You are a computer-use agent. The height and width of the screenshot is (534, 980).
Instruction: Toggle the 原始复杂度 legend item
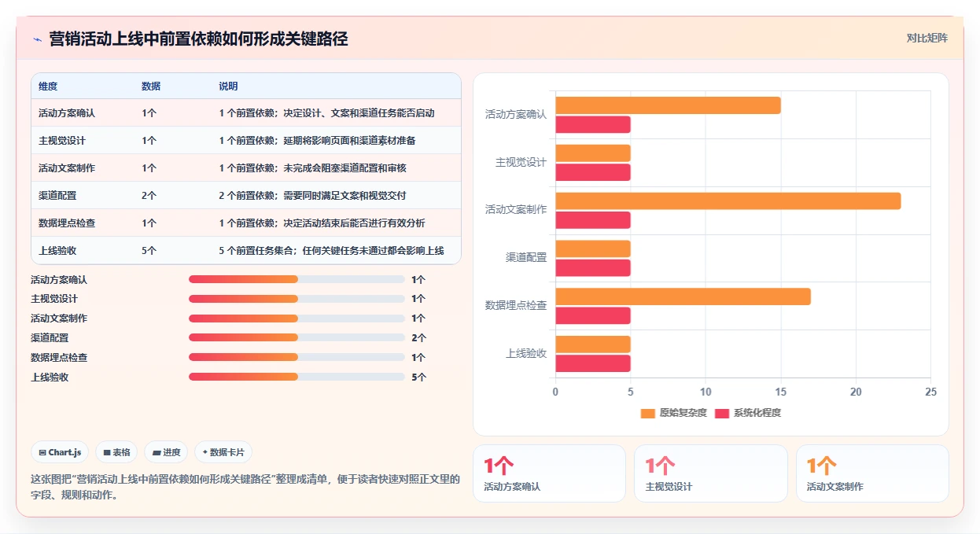coord(674,413)
